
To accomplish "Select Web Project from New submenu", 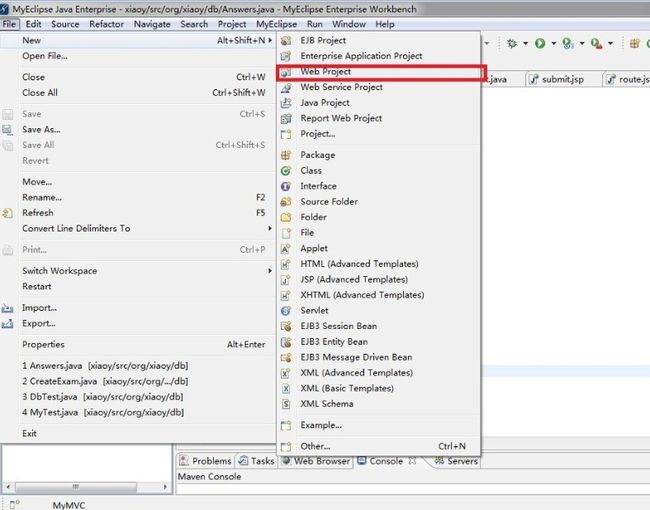I will click(x=379, y=72).
